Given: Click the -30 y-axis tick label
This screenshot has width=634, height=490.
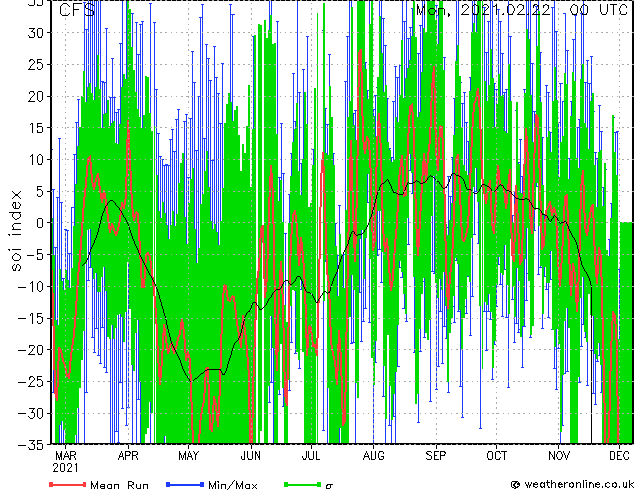Looking at the screenshot, I should 31,413.
